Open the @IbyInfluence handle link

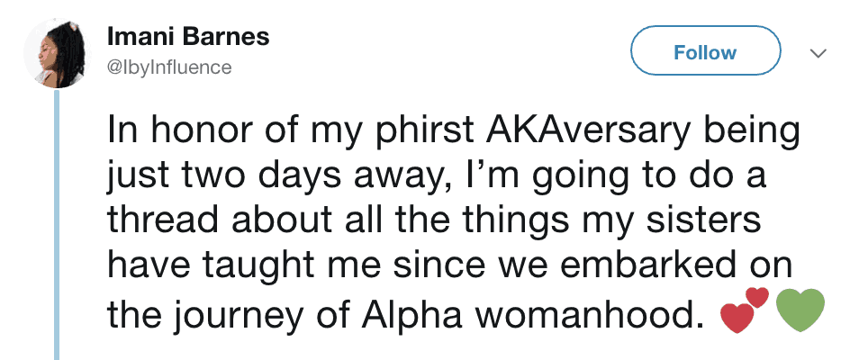click(169, 67)
